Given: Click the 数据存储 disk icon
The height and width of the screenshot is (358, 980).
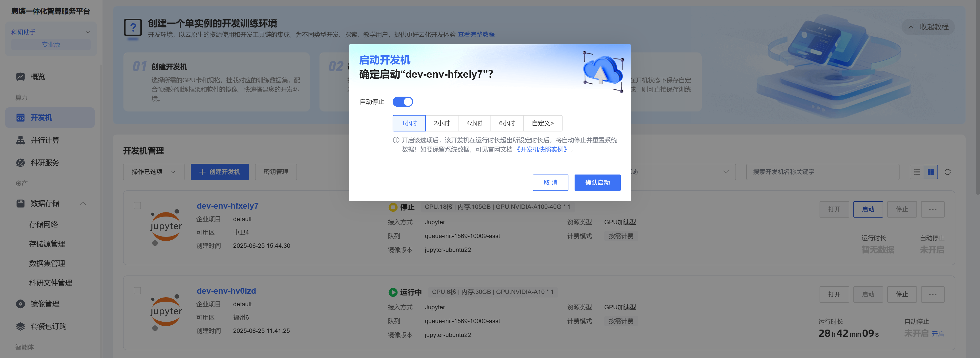Looking at the screenshot, I should [21, 203].
